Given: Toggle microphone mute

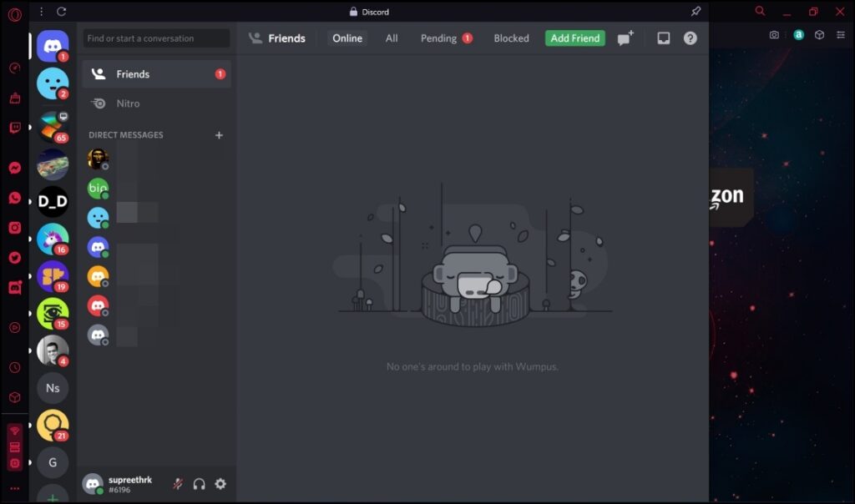Looking at the screenshot, I should pyautogui.click(x=178, y=484).
